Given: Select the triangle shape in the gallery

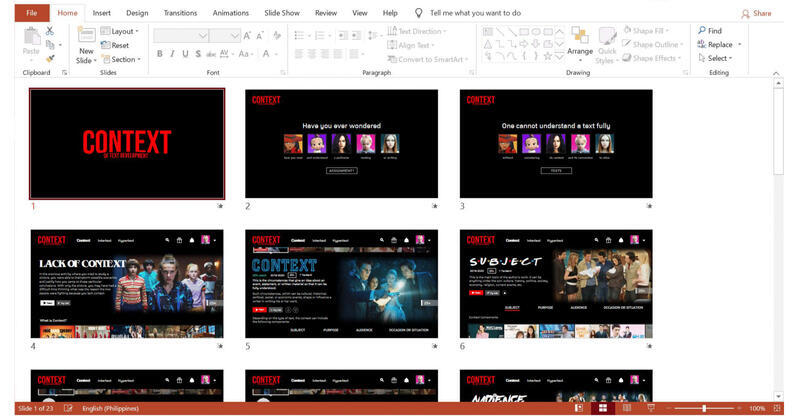Looking at the screenshot, I should point(488,44).
